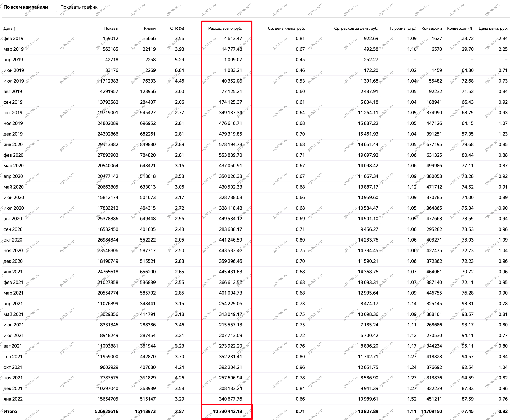Screen dimensions: 514x420
Task: Click the Итого total spend value
Action: click(227, 411)
